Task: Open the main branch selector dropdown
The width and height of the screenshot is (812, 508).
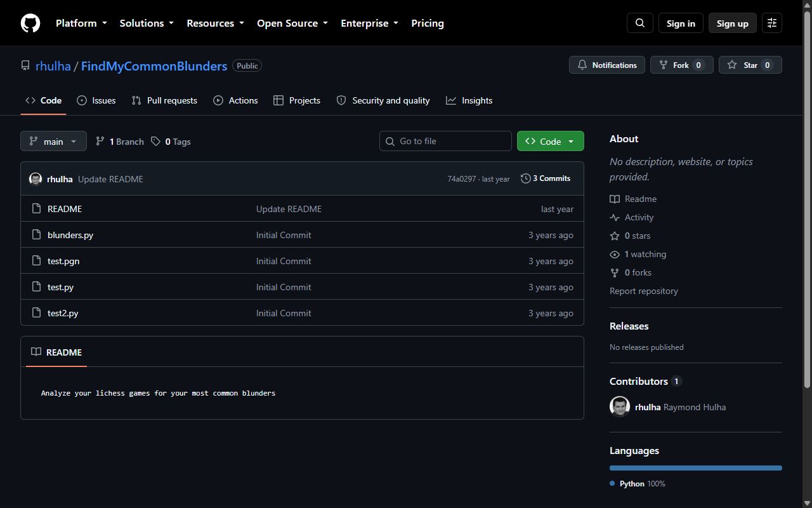Action: (53, 141)
